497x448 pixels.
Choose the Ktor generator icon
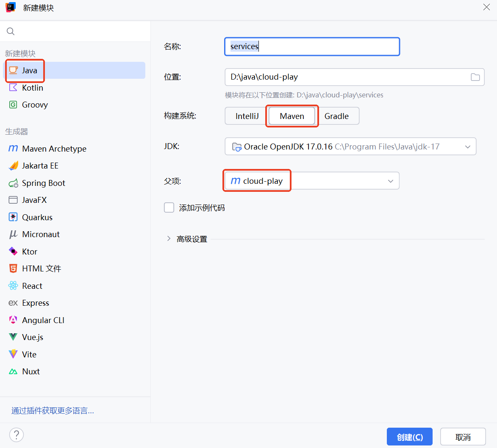[13, 251]
